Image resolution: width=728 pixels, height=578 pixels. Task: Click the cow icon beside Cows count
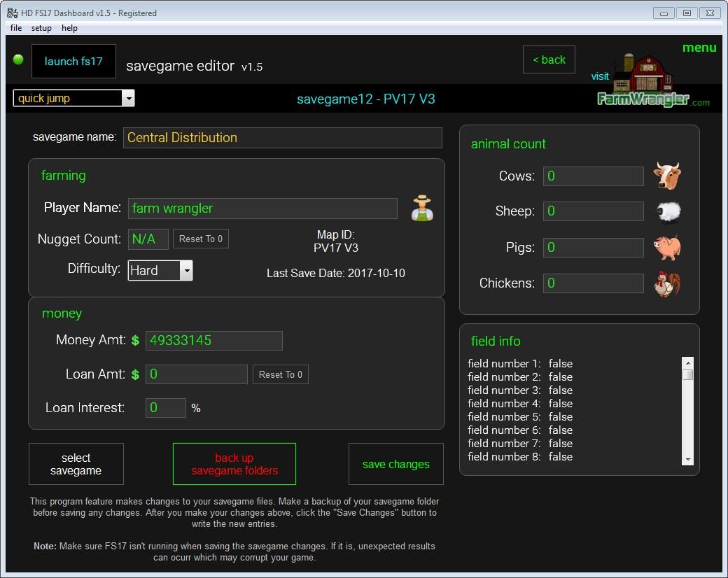click(666, 176)
